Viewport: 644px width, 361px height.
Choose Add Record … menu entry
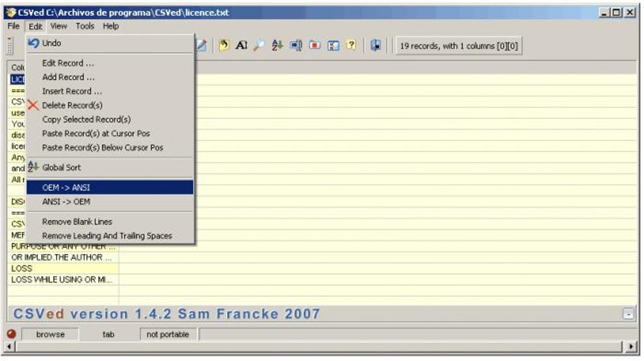(110, 77)
